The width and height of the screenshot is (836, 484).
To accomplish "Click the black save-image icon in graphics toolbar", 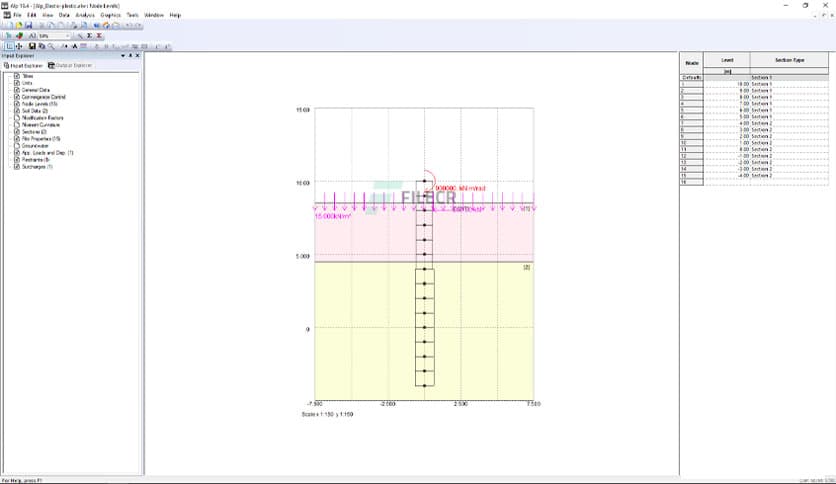I will click(x=32, y=46).
